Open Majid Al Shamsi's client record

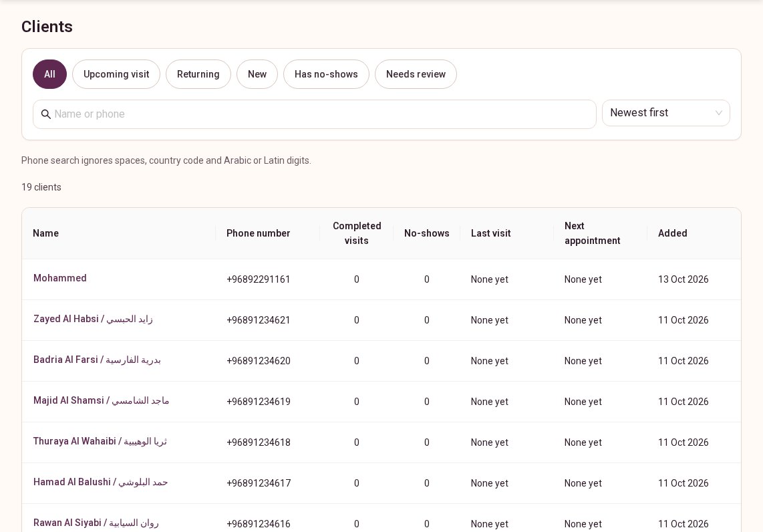pyautogui.click(x=101, y=400)
